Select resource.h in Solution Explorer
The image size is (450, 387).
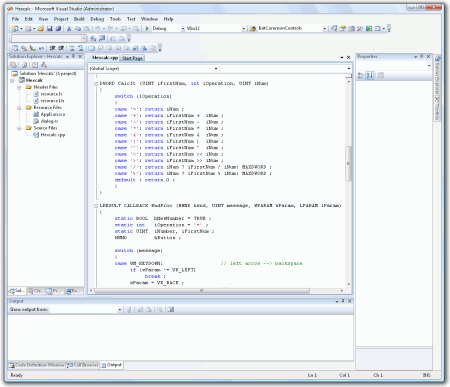pos(51,94)
